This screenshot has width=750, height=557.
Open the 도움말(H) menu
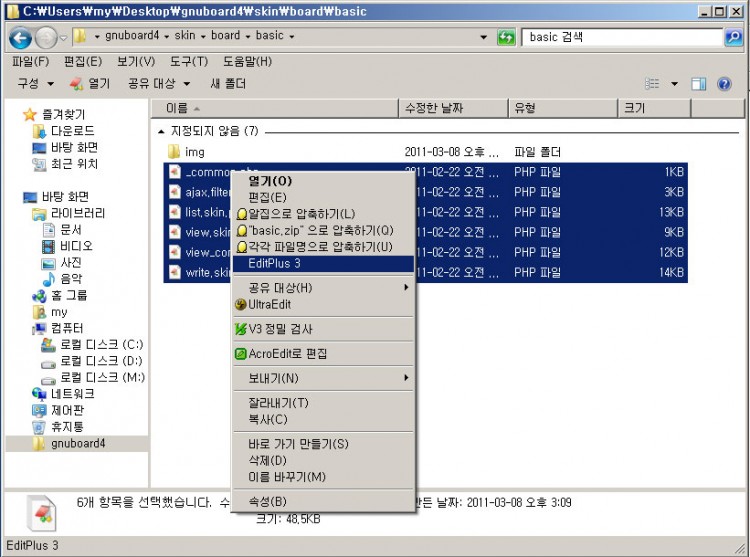tap(247, 62)
